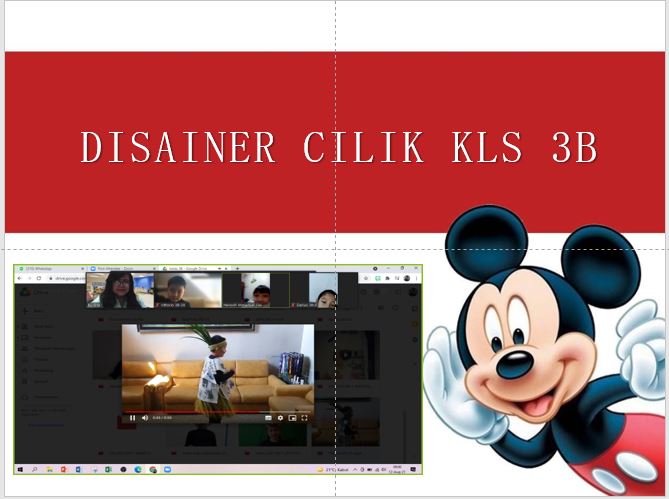Open the video player settings gear

pyautogui.click(x=280, y=418)
